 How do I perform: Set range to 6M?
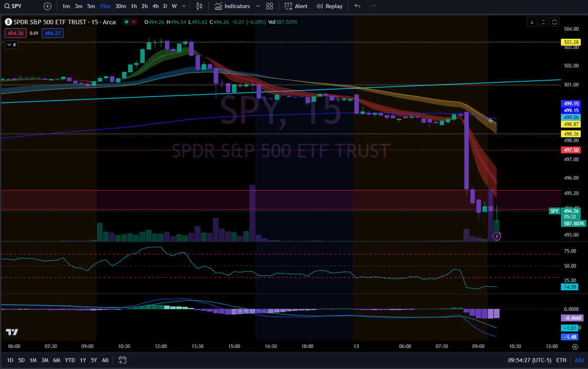coord(56,360)
